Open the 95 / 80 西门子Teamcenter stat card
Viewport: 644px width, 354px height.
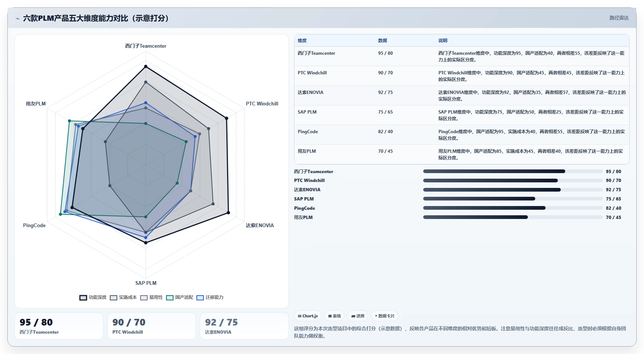click(x=59, y=326)
